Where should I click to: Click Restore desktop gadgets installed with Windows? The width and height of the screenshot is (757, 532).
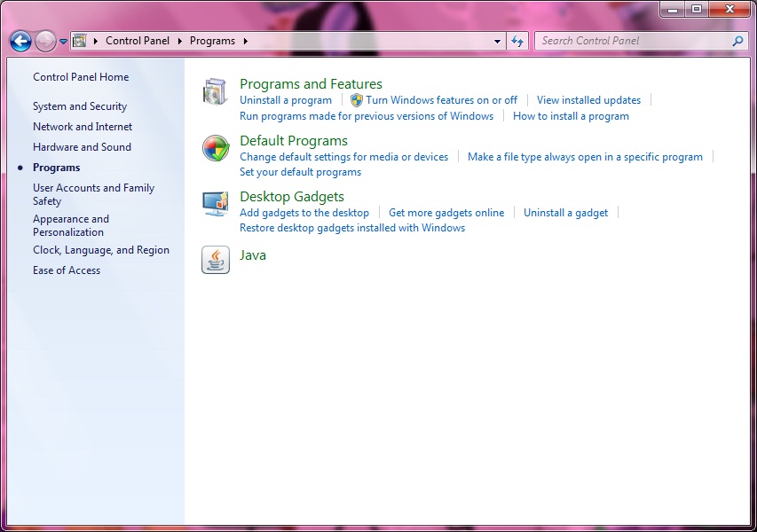pos(352,228)
